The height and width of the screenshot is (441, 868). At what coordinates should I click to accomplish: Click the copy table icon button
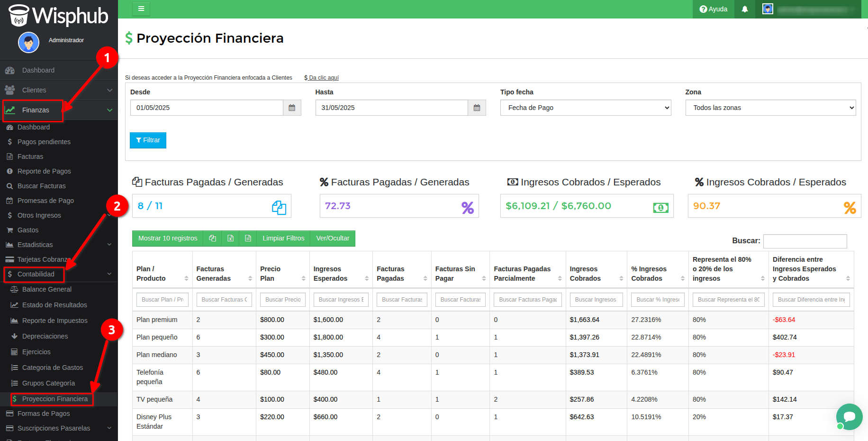(x=213, y=238)
